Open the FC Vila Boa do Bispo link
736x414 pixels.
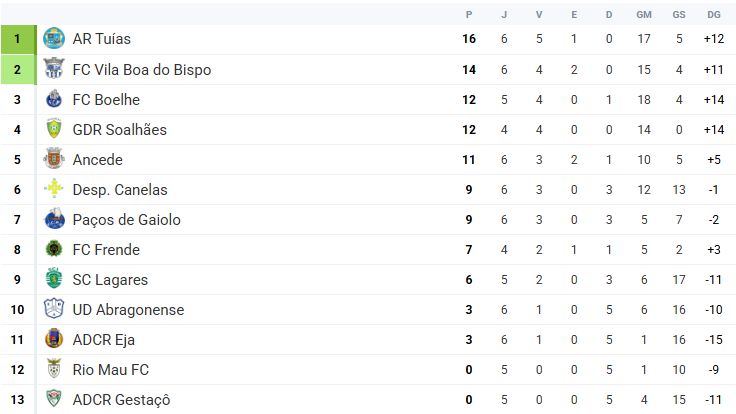click(141, 70)
